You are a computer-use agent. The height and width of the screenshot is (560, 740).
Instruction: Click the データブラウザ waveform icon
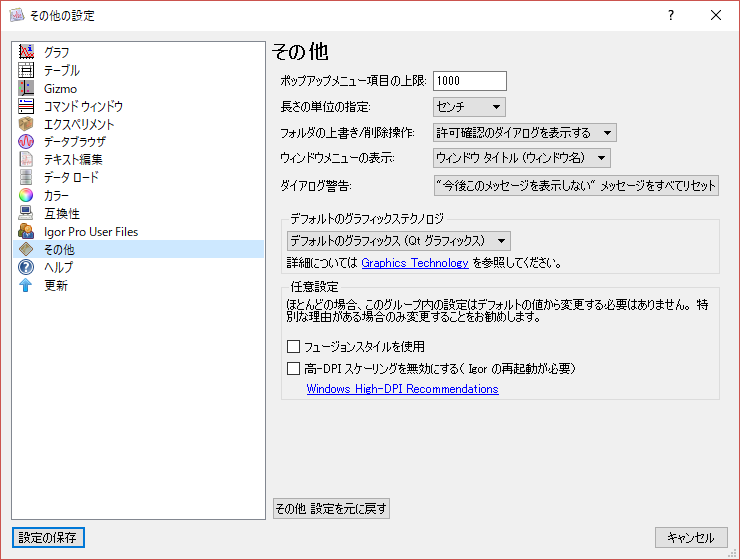click(x=26, y=141)
